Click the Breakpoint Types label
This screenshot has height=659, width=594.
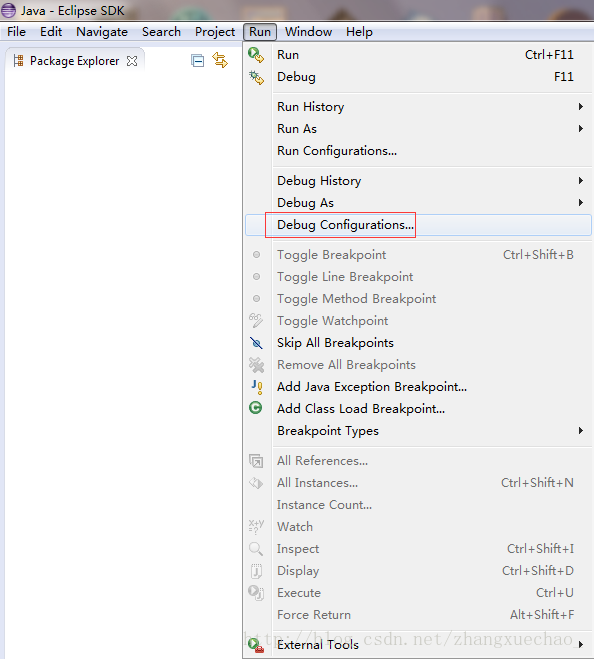point(328,431)
